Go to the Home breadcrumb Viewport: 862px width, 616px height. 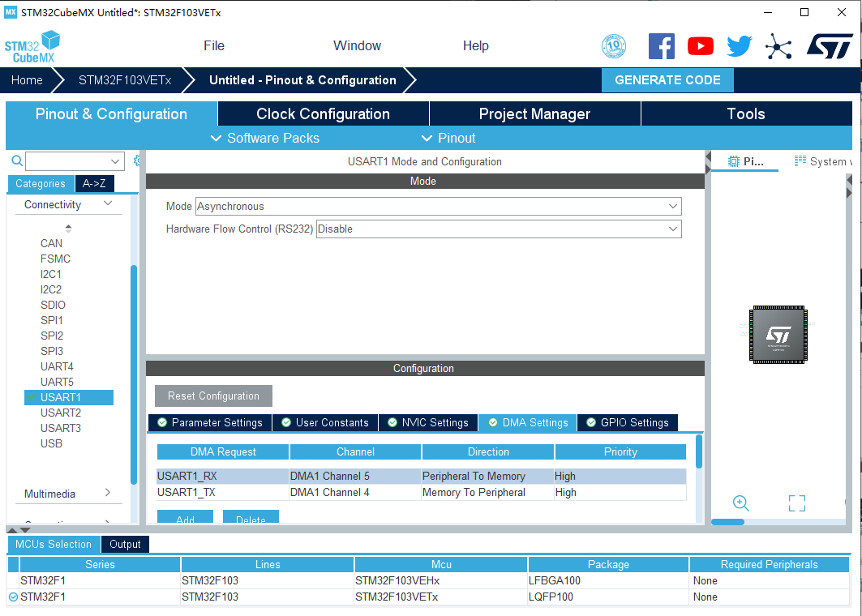[27, 80]
